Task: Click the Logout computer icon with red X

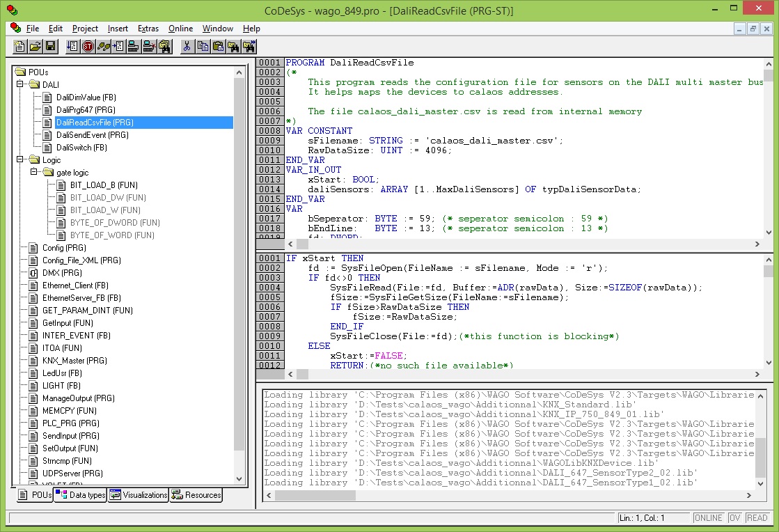Action: 148,47
